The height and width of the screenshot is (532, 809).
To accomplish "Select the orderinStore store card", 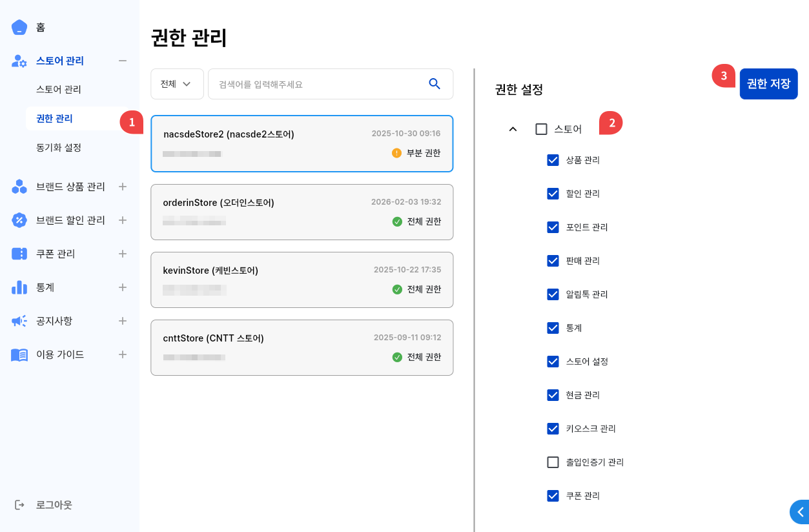I will pyautogui.click(x=302, y=212).
